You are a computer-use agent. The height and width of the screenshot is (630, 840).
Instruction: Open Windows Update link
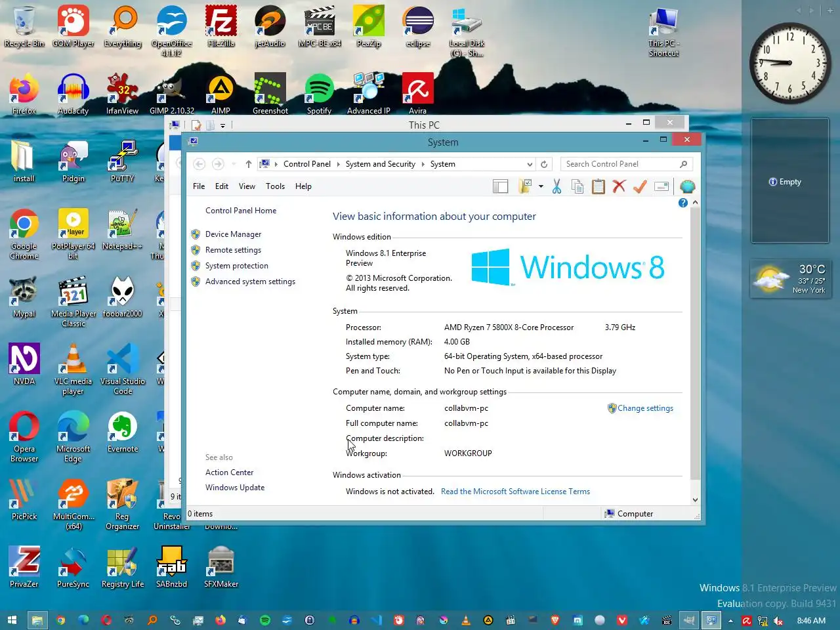click(x=235, y=488)
